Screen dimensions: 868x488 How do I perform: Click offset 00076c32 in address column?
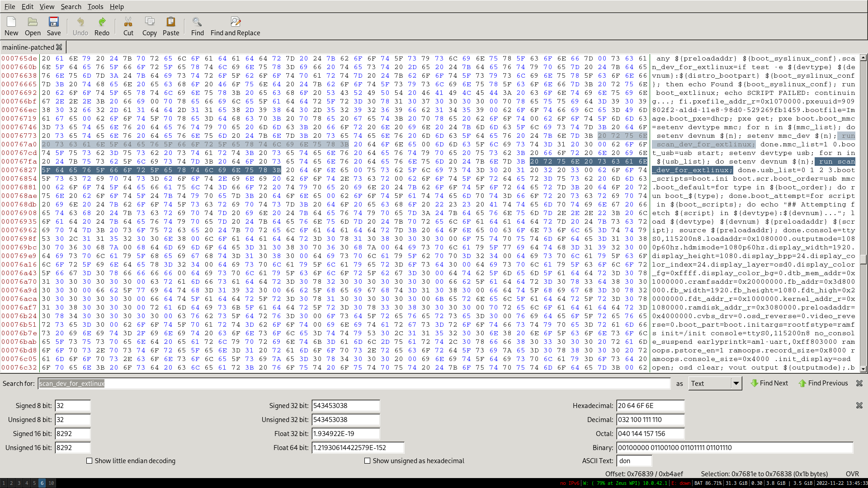[19, 367]
